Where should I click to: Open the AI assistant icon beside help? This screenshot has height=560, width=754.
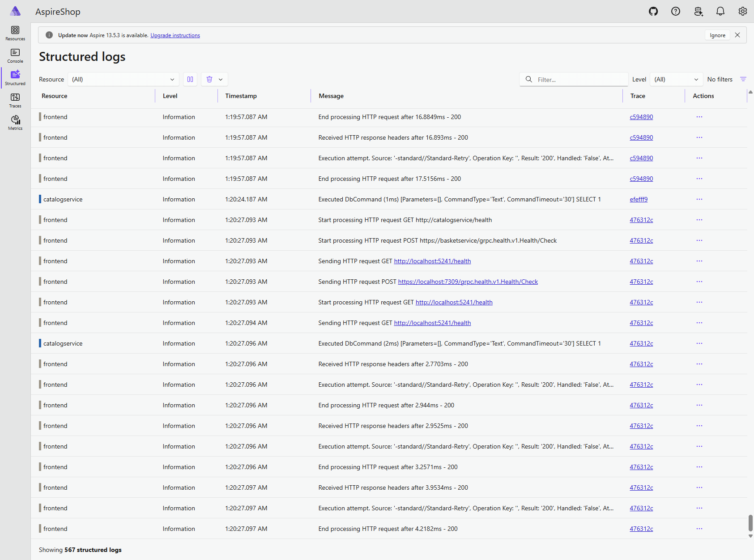698,11
